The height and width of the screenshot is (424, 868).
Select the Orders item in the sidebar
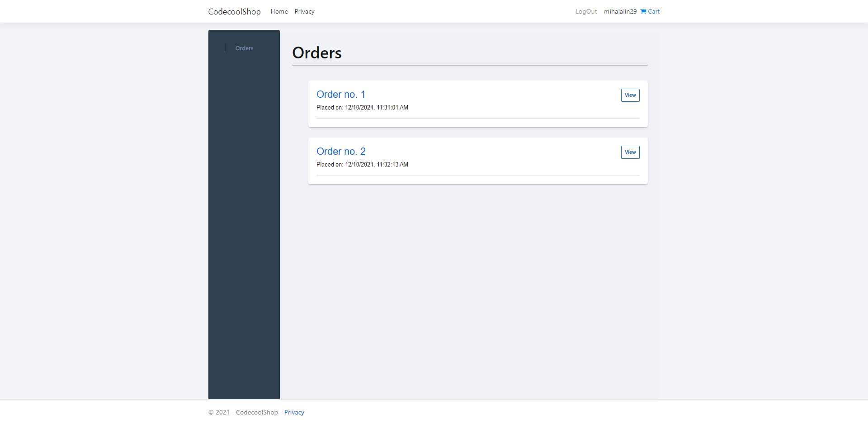pos(244,48)
